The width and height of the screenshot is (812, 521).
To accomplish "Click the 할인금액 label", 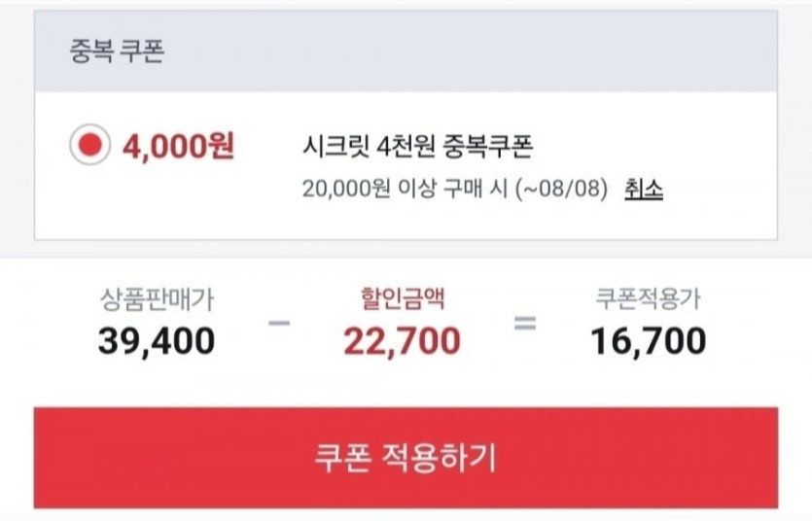I will (402, 298).
